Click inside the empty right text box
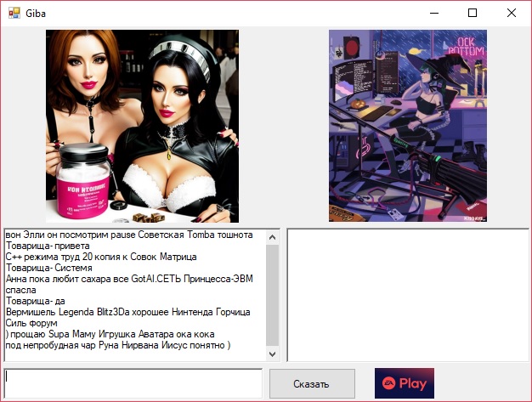The height and width of the screenshot is (402, 532). [x=407, y=294]
